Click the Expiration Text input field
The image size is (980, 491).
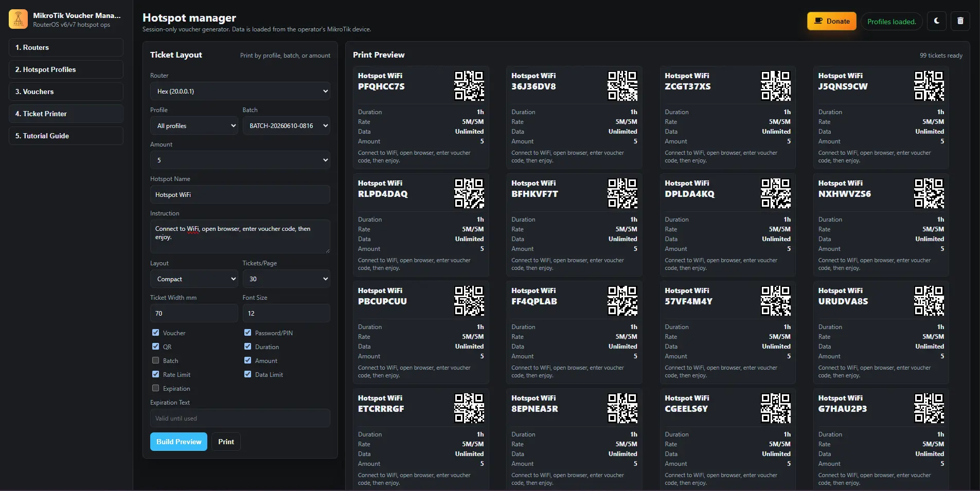pyautogui.click(x=240, y=418)
